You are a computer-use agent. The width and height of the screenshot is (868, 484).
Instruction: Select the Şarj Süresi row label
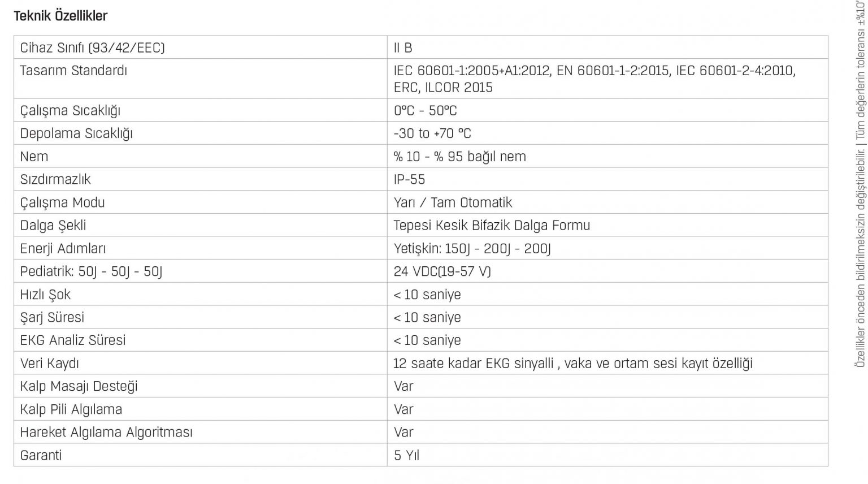52,317
